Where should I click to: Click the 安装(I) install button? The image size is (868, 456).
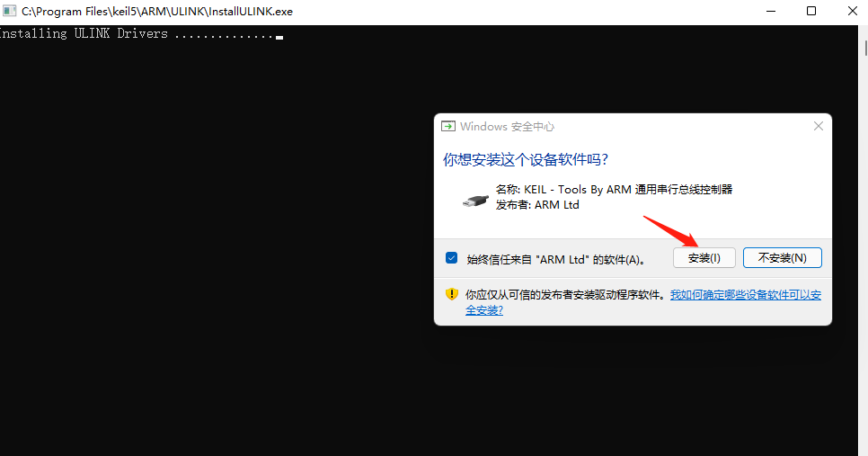(x=704, y=257)
